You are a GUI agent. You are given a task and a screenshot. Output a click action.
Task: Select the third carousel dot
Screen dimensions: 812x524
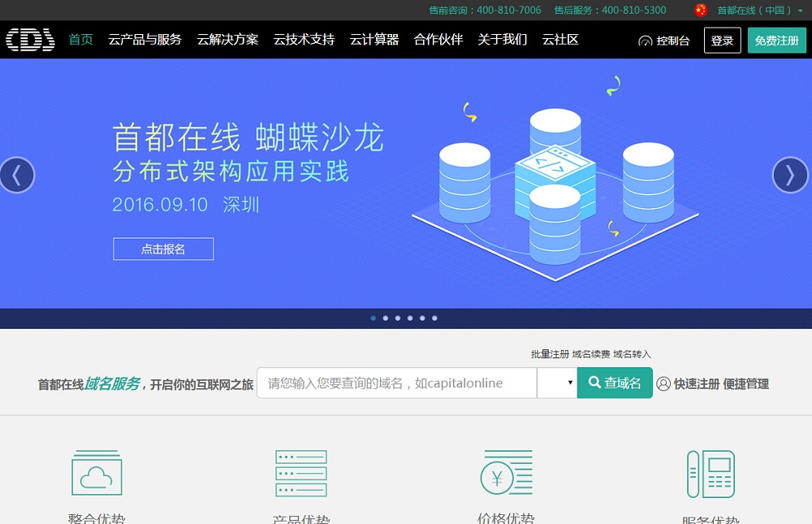pos(398,318)
